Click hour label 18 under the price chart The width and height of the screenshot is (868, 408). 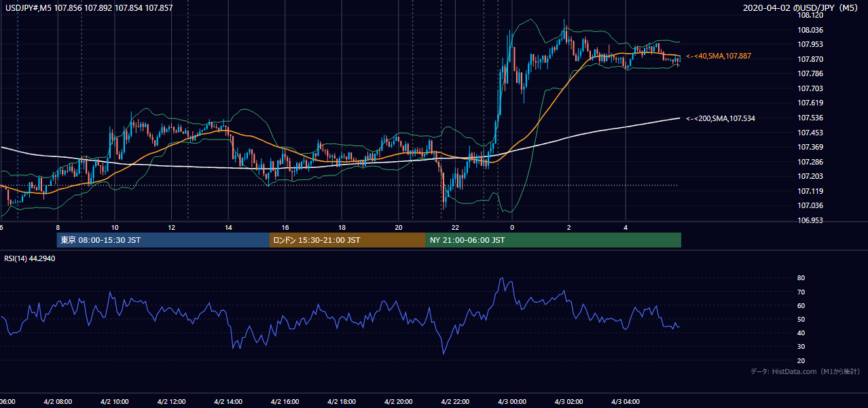click(342, 228)
